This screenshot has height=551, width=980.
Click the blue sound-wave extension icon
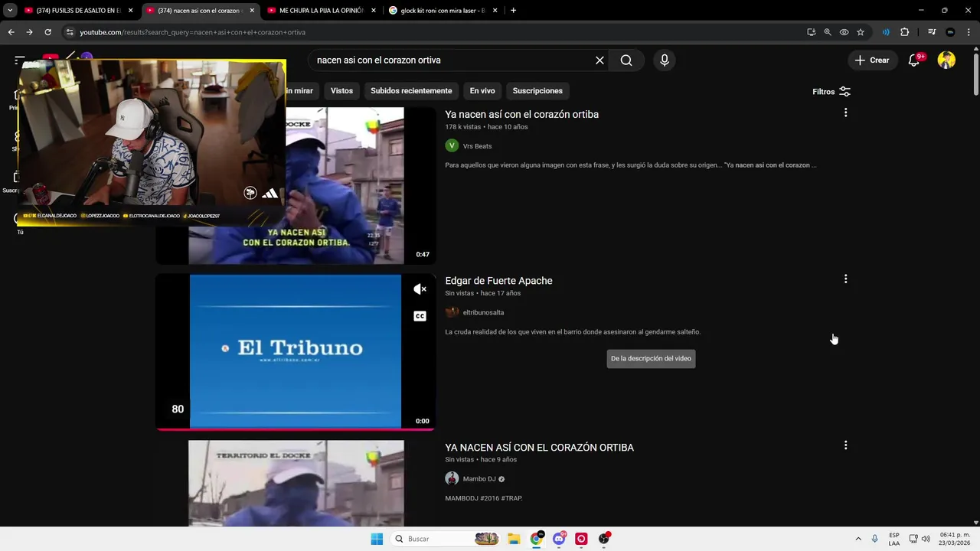point(886,32)
